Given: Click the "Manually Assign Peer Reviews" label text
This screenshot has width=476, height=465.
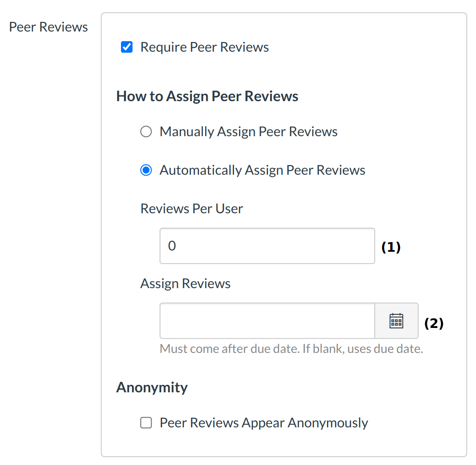Looking at the screenshot, I should [249, 132].
